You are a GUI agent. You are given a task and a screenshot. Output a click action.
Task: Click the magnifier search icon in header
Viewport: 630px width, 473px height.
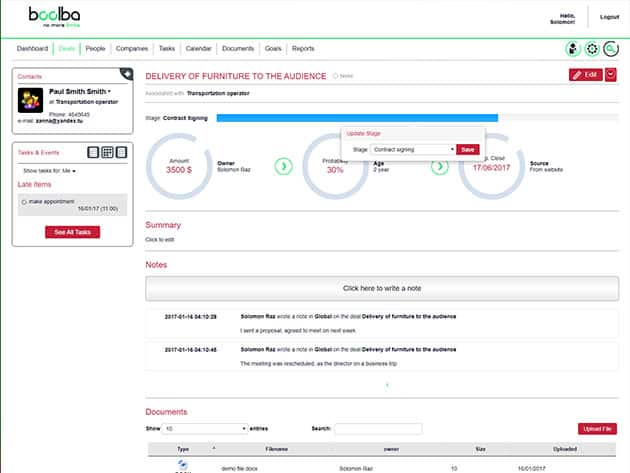[610, 48]
